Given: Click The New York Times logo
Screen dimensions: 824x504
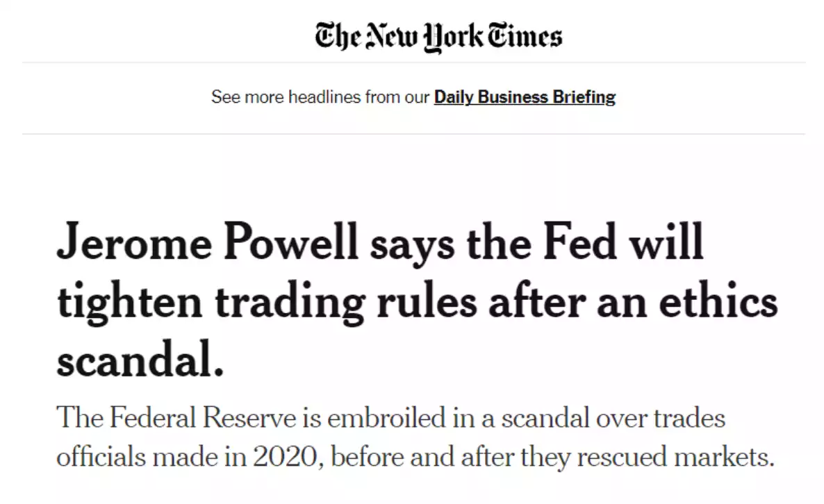Looking at the screenshot, I should (438, 35).
